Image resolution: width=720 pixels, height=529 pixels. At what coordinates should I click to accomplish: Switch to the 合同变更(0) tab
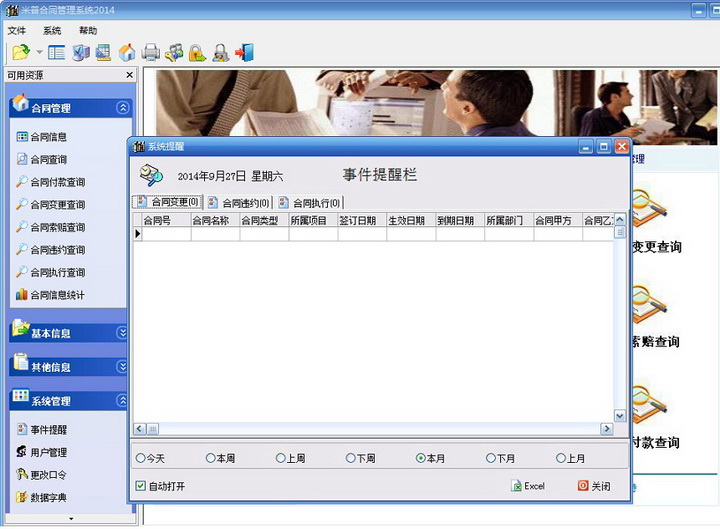[x=167, y=202]
